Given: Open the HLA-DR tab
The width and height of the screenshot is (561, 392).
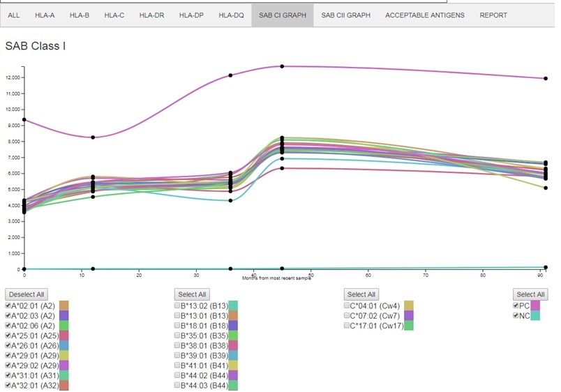Looking at the screenshot, I should 151,15.
